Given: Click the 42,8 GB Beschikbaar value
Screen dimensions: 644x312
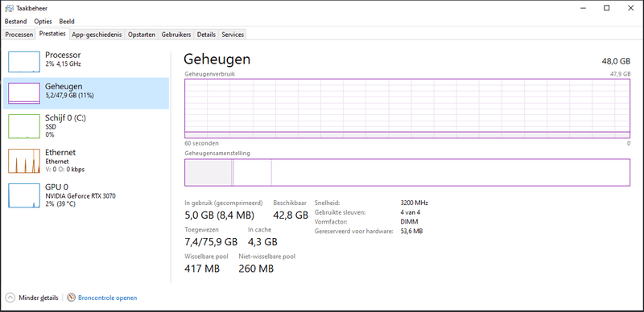Looking at the screenshot, I should click(x=291, y=215).
